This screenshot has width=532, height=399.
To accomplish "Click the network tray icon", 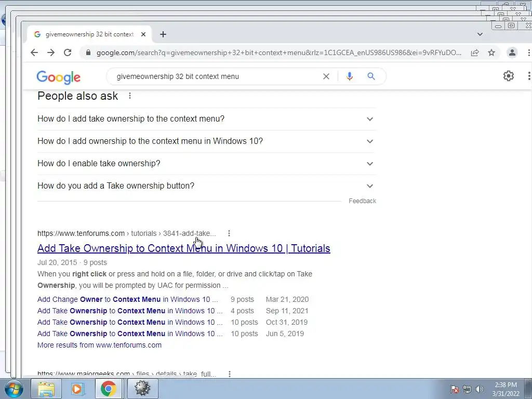I will click(467, 390).
